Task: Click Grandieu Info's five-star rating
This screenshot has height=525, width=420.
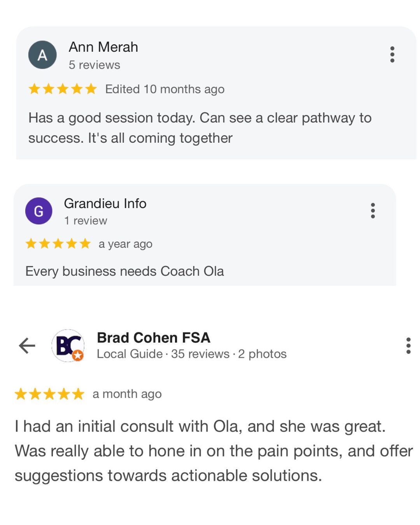Action: pos(58,244)
